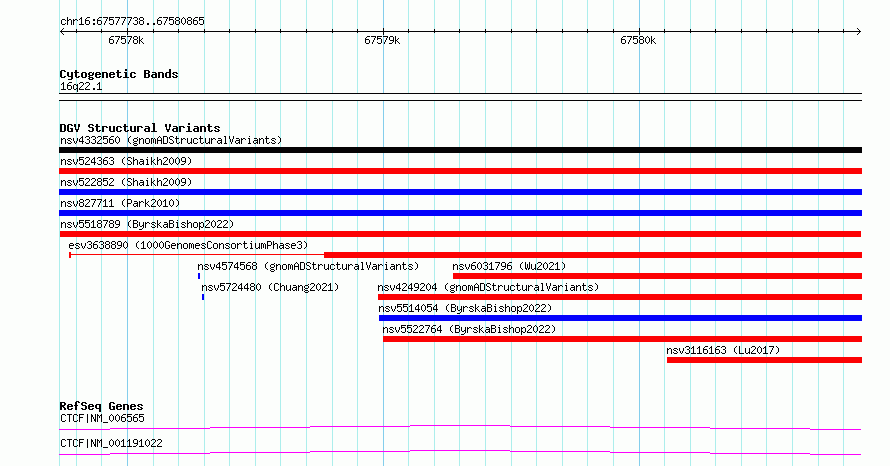Image resolution: width=890 pixels, height=466 pixels.
Task: Open the nsv5518789 (ByrskaBishop2022) label
Action: click(147, 224)
